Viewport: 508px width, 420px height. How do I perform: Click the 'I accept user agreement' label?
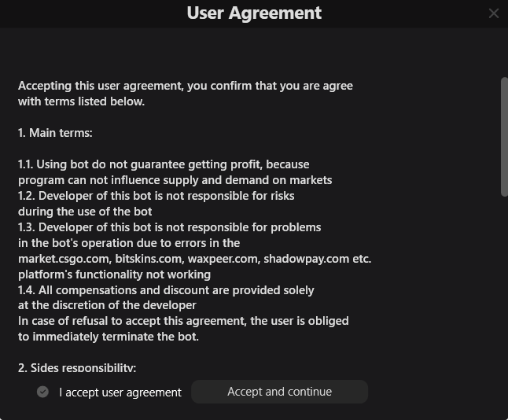120,392
